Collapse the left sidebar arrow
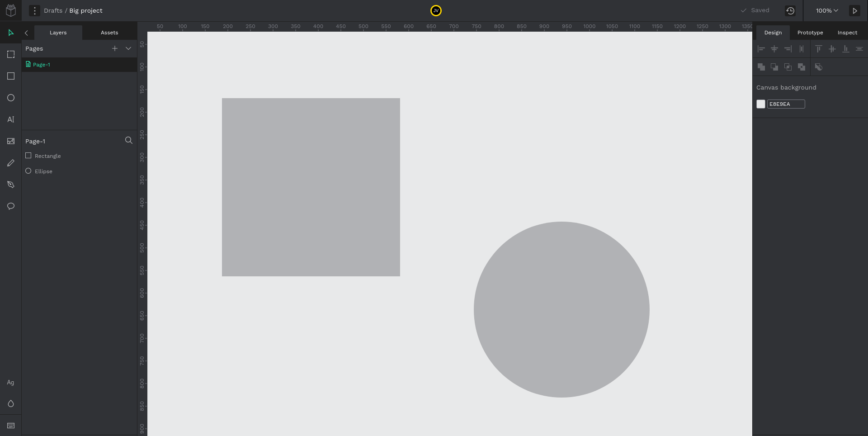868x436 pixels. click(26, 33)
